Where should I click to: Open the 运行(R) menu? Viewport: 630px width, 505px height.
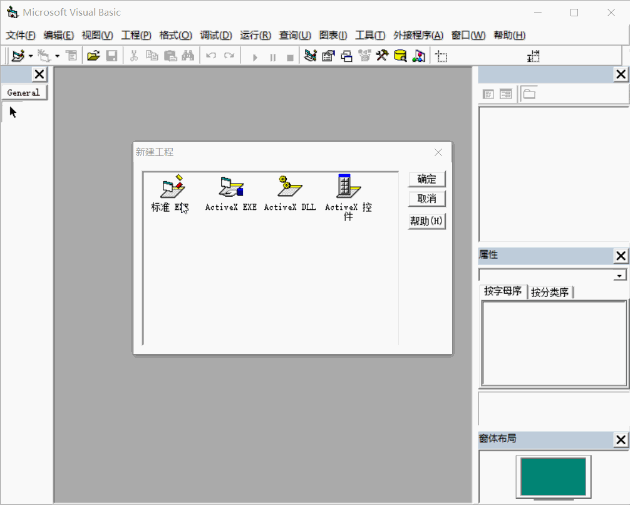[x=256, y=35]
